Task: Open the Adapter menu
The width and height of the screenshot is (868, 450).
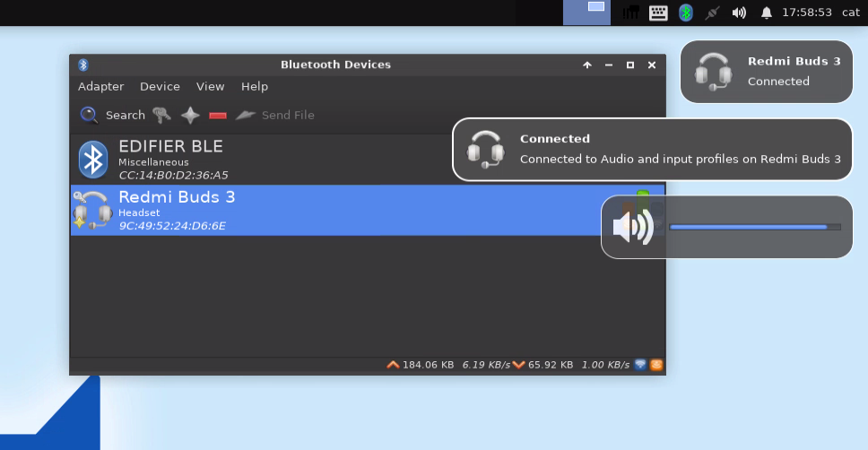Action: tap(100, 86)
